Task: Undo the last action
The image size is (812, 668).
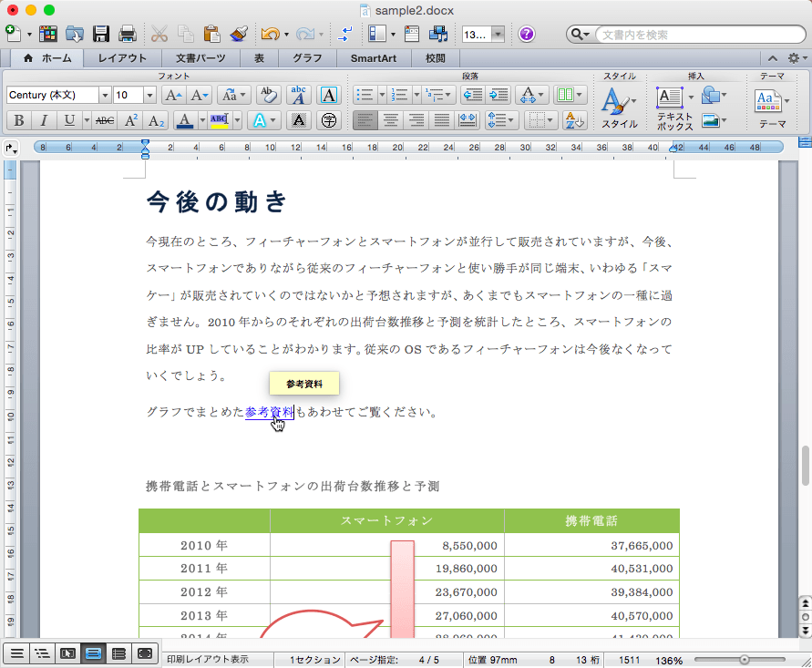Action: [x=270, y=35]
